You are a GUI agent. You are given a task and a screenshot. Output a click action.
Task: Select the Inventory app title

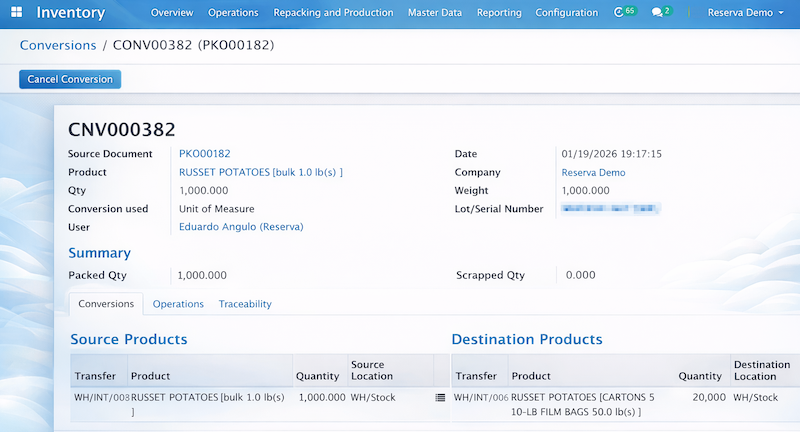70,13
